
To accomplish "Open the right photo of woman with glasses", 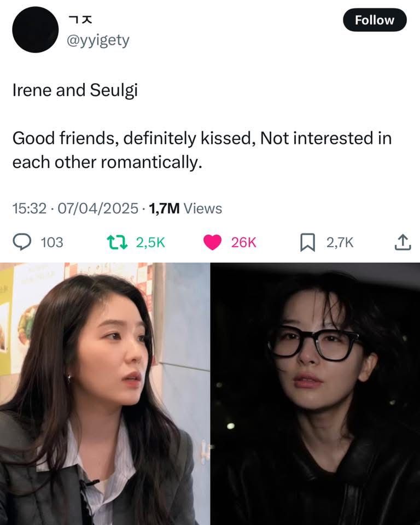I will click(x=315, y=394).
